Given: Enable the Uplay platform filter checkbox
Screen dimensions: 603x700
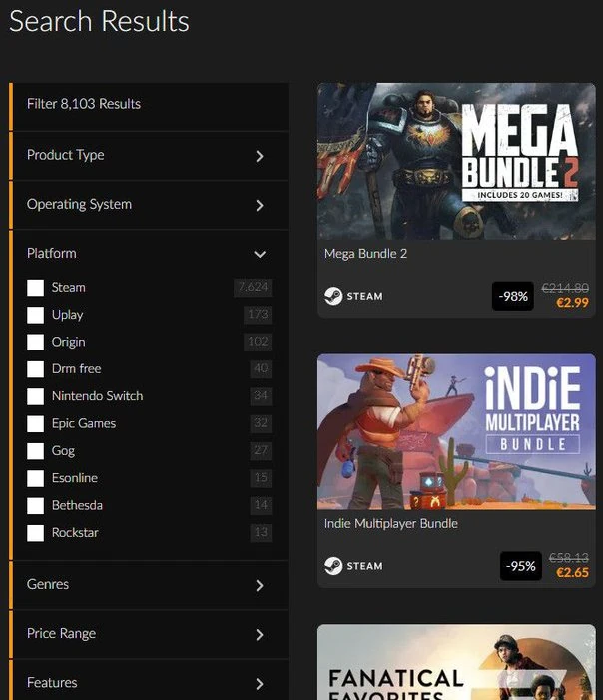Looking at the screenshot, I should pyautogui.click(x=36, y=315).
